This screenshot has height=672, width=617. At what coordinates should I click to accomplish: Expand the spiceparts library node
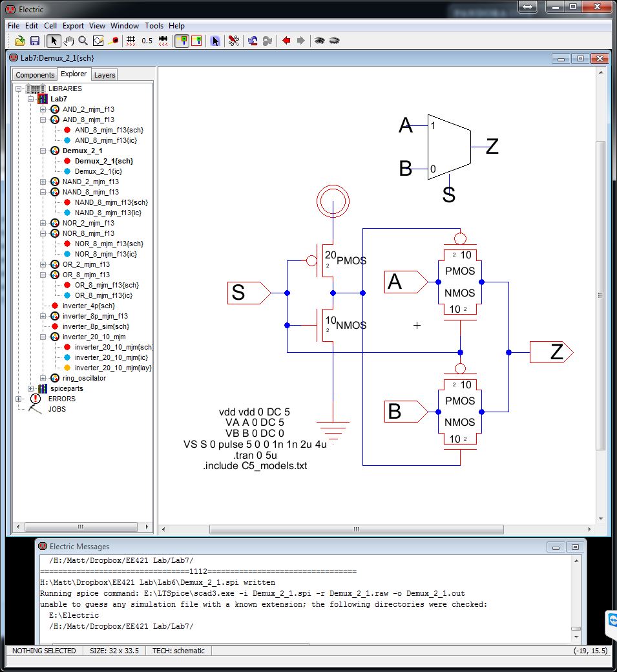[x=30, y=388]
